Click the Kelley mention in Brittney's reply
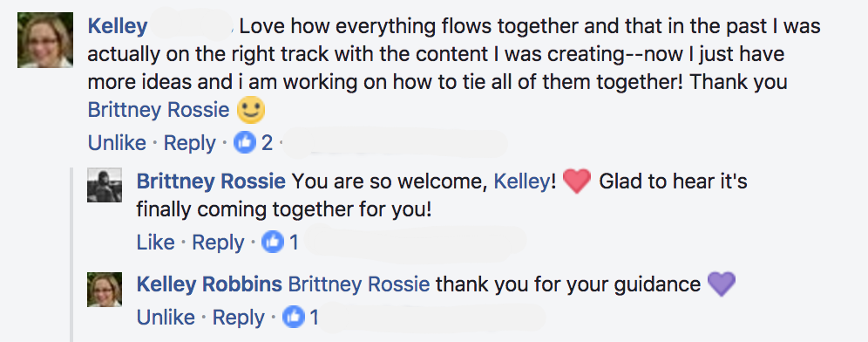Image resolution: width=868 pixels, height=342 pixels. pos(522,181)
